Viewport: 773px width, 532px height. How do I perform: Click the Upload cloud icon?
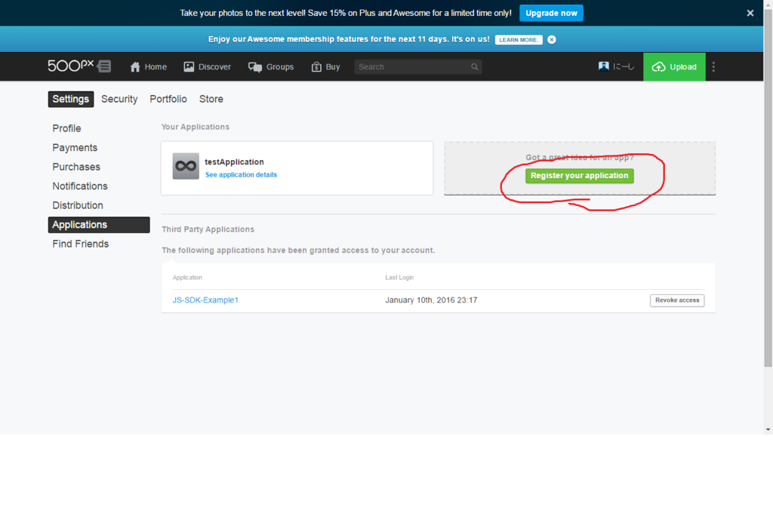point(658,67)
